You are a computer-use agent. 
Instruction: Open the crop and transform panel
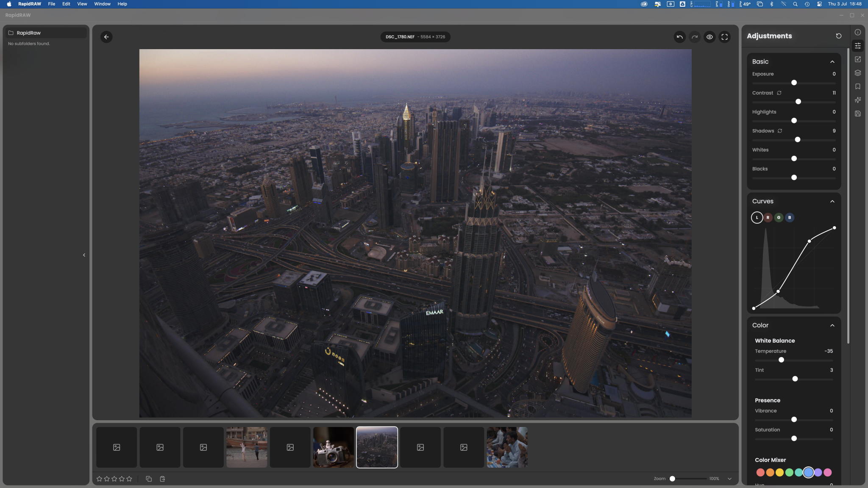click(x=857, y=59)
